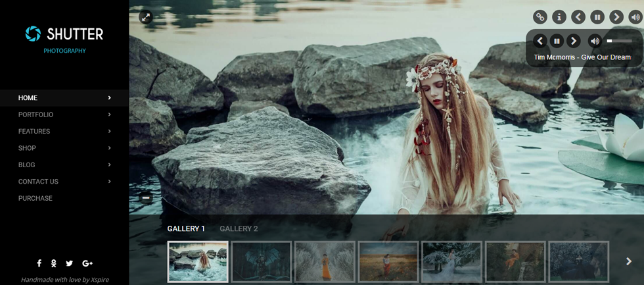Screen dimensions: 644x285
Task: Switch to GALLERY 1 tab
Action: 186,228
